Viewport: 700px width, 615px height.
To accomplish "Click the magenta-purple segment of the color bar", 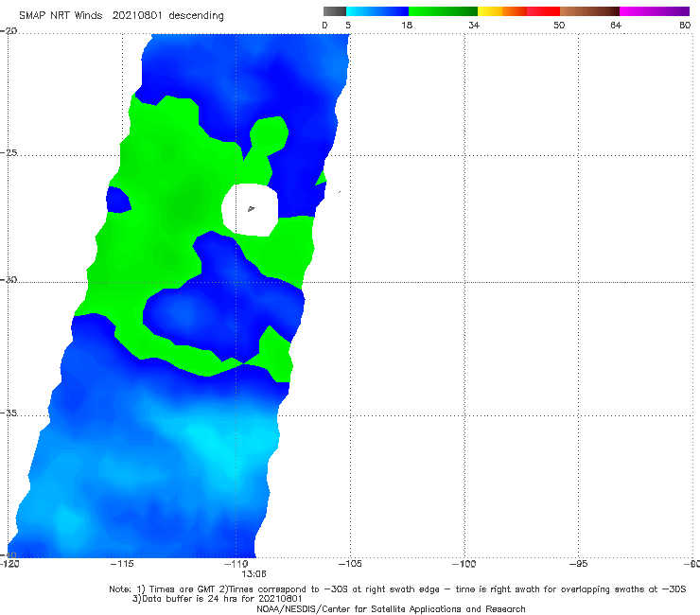I will point(655,11).
